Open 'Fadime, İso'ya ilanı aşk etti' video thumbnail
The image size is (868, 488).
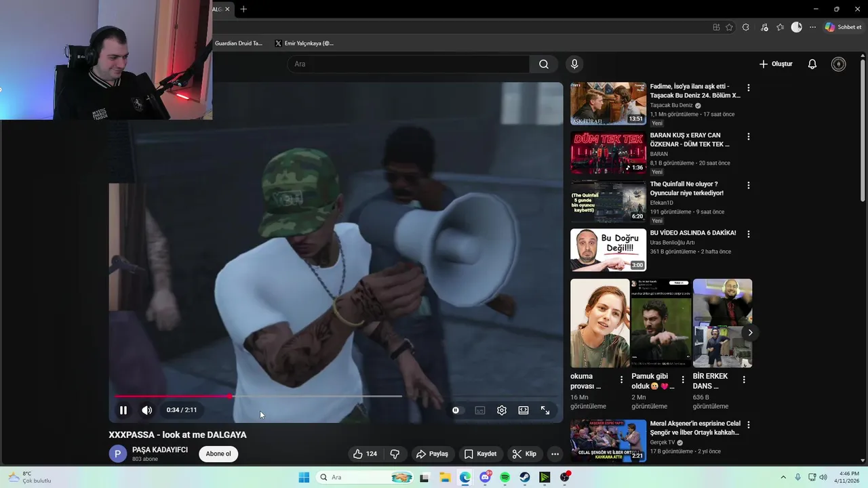(x=608, y=104)
